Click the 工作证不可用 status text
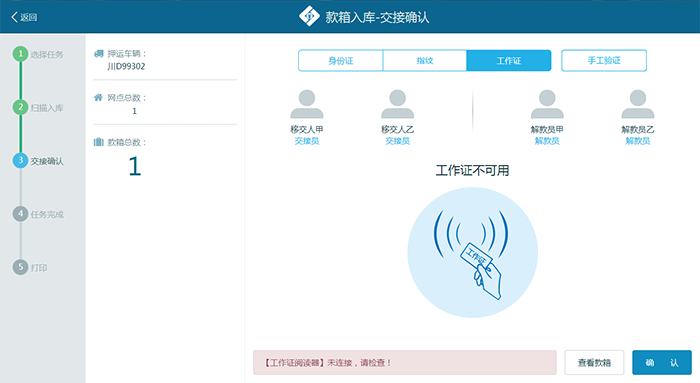700x383 pixels. pyautogui.click(x=472, y=170)
